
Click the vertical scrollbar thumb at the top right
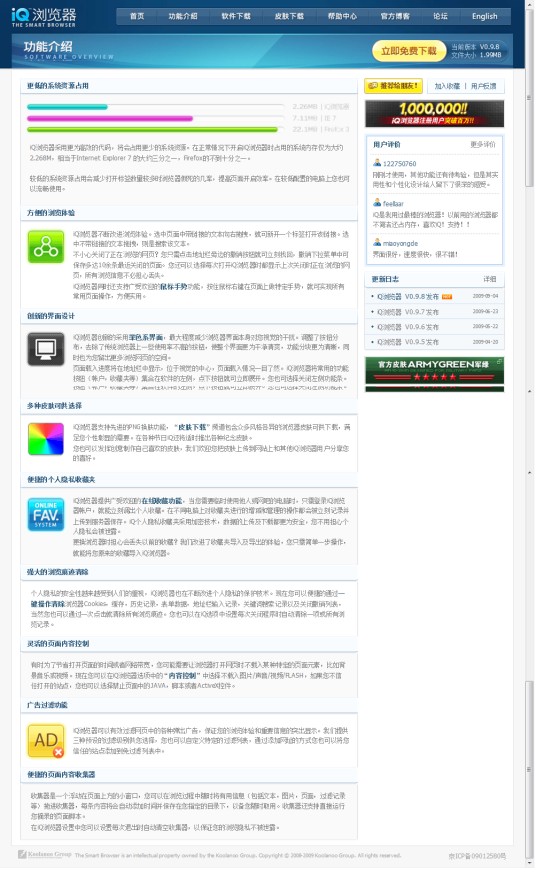coord(529,98)
